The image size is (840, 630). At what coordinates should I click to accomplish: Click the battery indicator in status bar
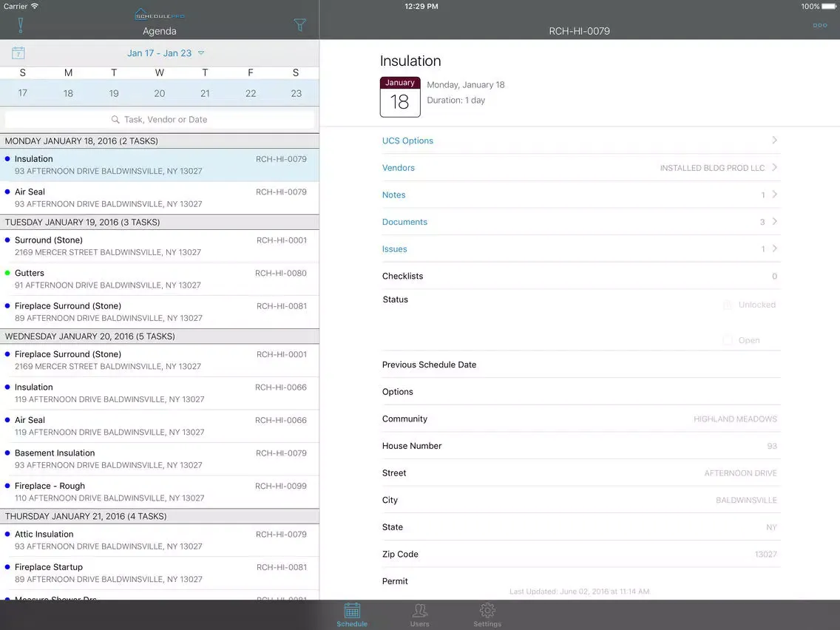click(828, 7)
